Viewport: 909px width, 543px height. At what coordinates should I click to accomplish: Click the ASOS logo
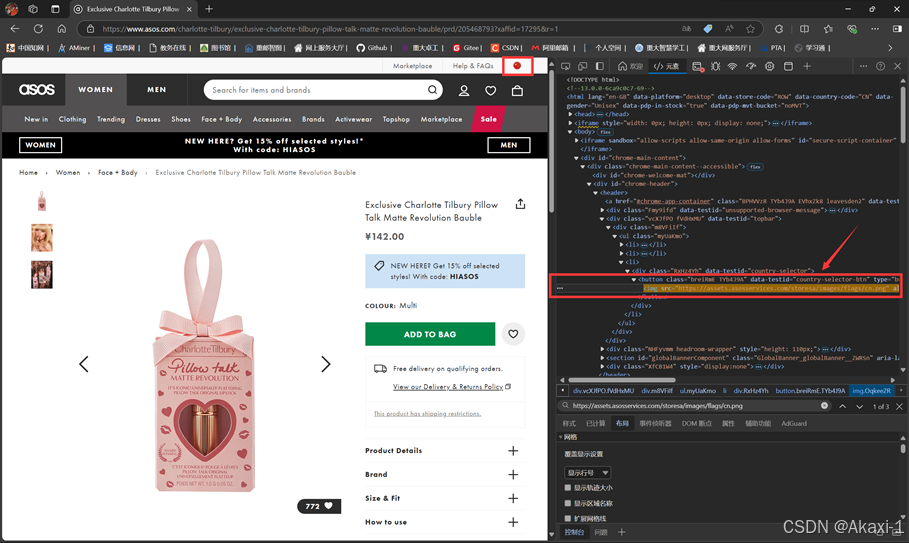tap(37, 90)
